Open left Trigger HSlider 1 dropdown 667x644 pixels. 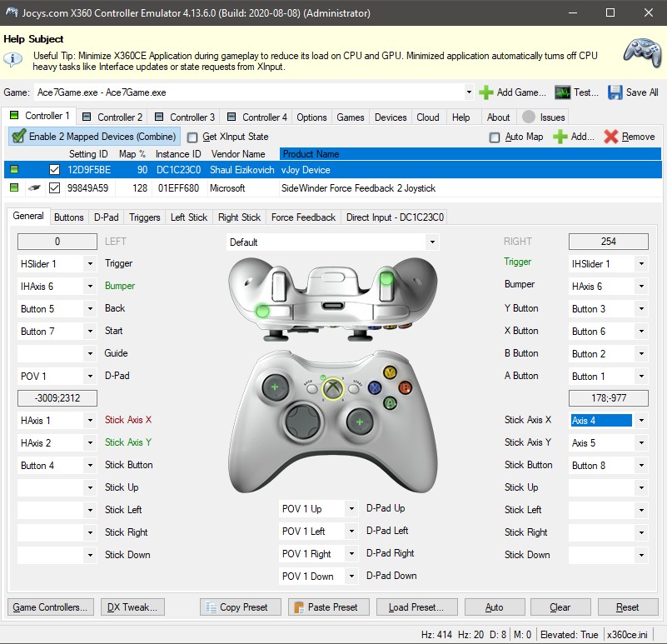[x=90, y=264]
